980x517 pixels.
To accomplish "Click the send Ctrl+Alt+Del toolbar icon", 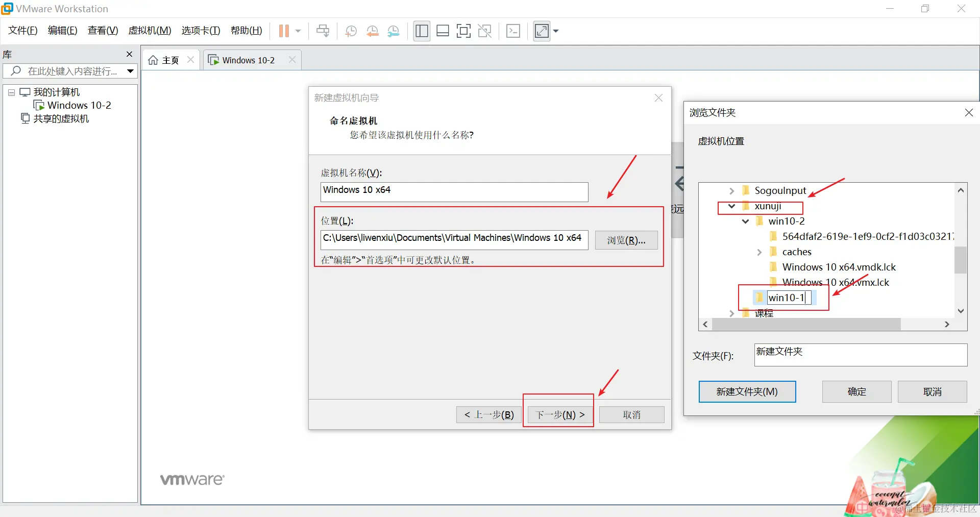I will pos(323,31).
